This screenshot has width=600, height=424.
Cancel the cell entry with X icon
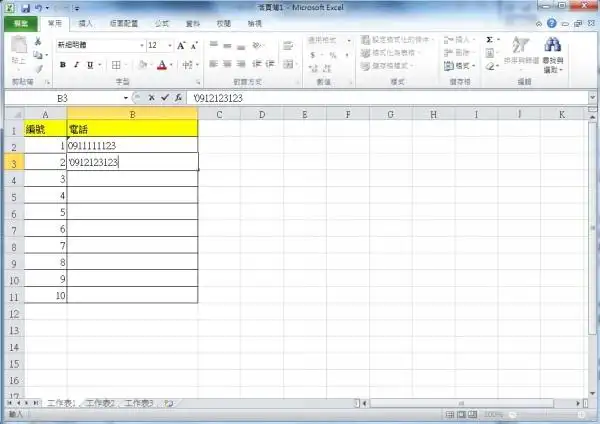151,99
